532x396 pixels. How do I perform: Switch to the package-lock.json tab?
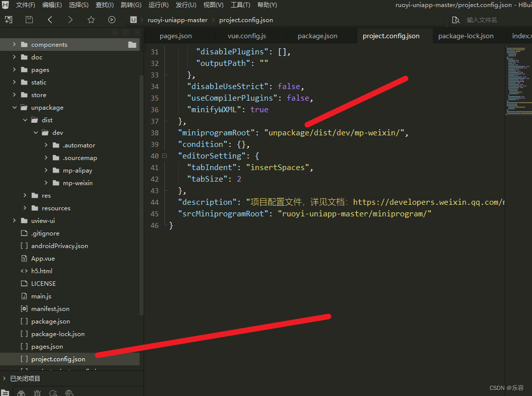click(x=466, y=36)
